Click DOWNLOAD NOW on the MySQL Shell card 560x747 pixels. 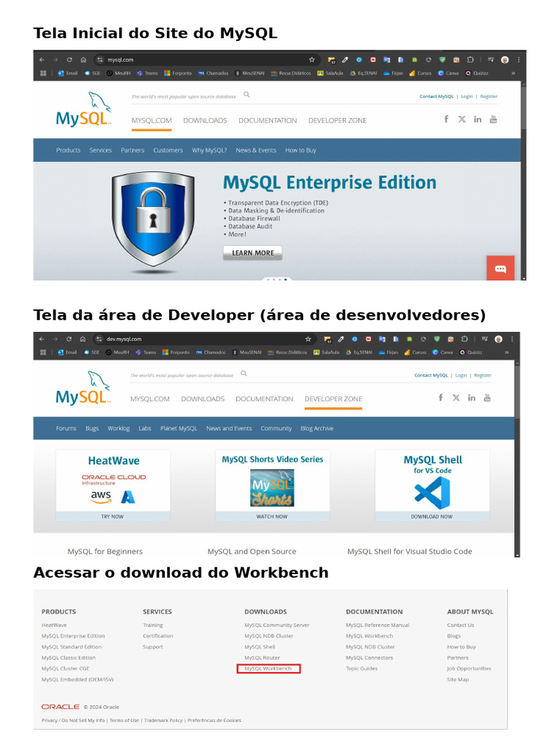[432, 516]
